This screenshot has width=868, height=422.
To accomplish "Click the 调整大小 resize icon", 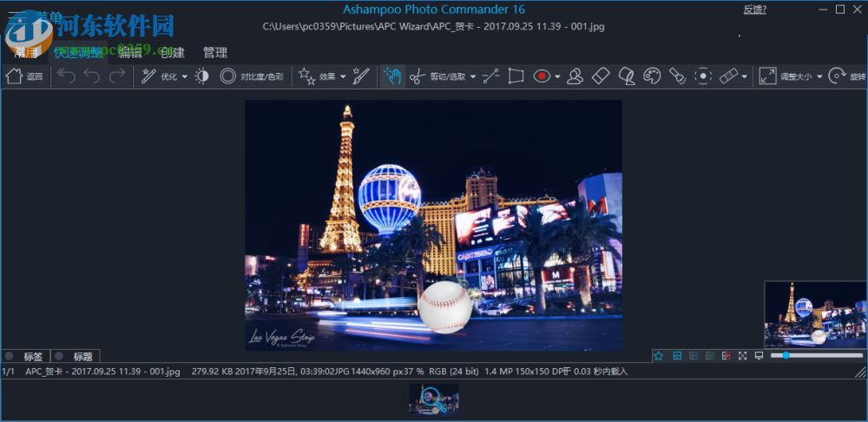I will [x=767, y=76].
